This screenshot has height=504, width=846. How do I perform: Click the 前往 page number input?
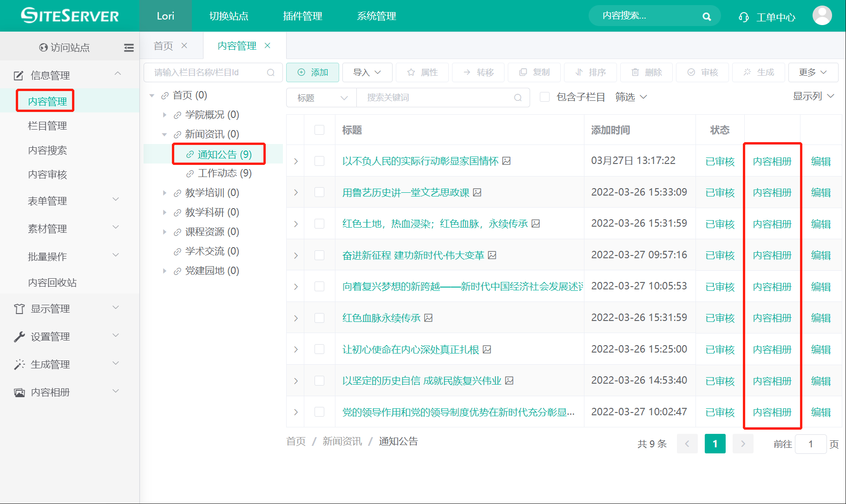point(811,444)
